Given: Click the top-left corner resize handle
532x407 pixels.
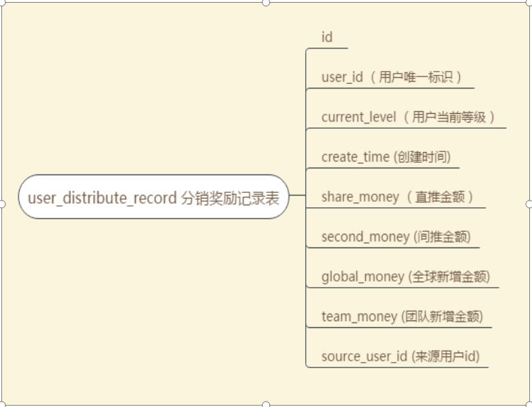Looking at the screenshot, I should tap(2, 2).
